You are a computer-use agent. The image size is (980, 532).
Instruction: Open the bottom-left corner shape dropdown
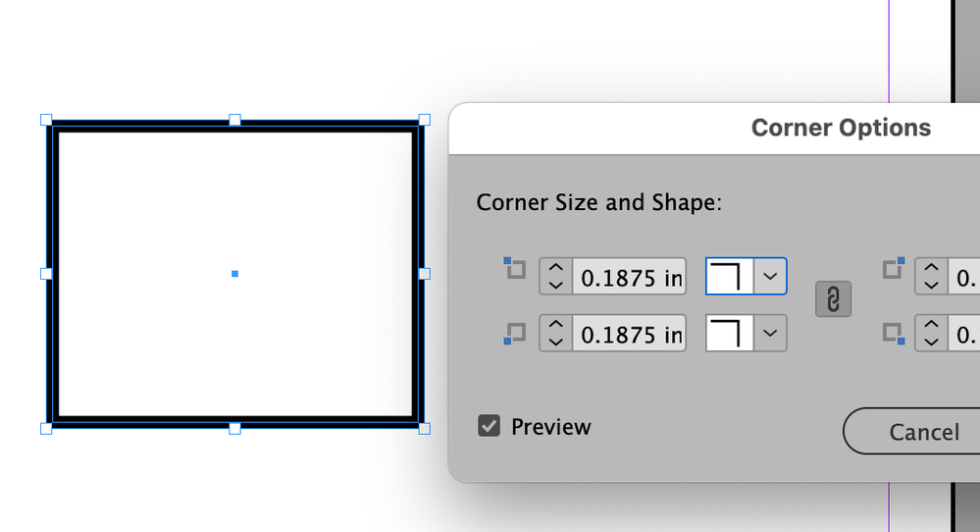coord(770,334)
